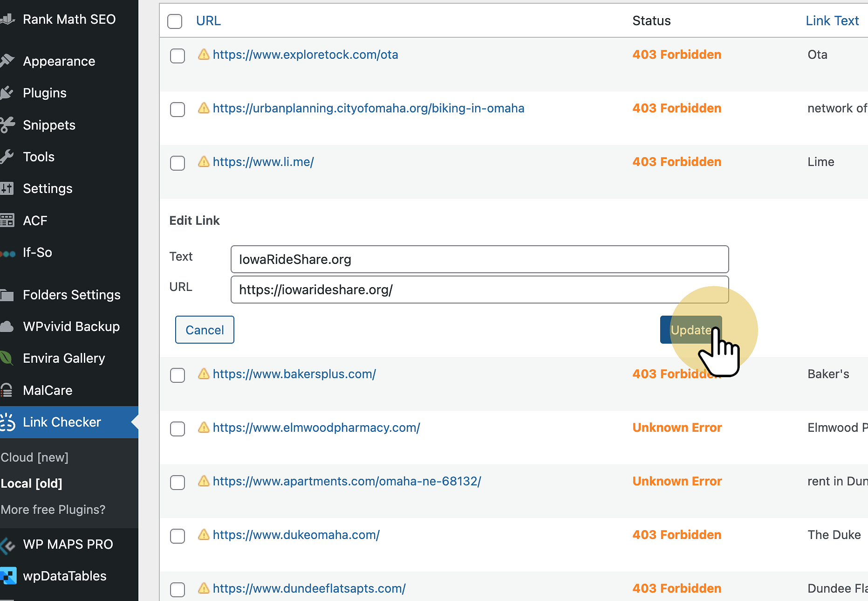Check the exploretock.com/ota row checkbox
Screen dimensions: 868x601
pyautogui.click(x=178, y=56)
